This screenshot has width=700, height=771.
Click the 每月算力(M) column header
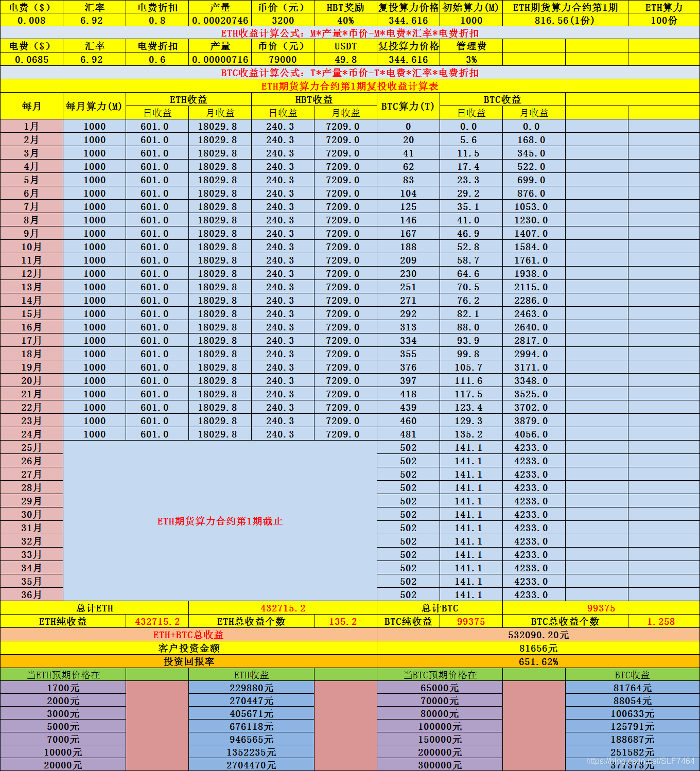point(94,107)
